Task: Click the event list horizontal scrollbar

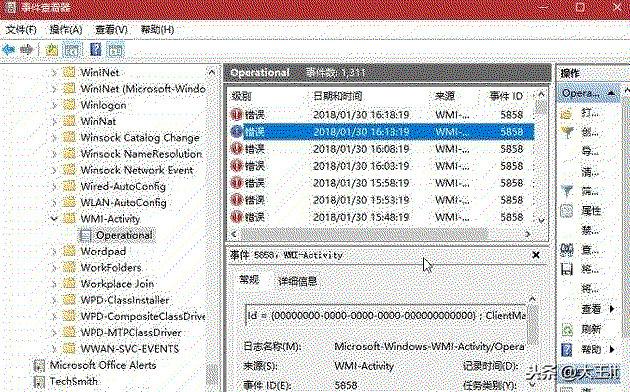Action: 364,234
